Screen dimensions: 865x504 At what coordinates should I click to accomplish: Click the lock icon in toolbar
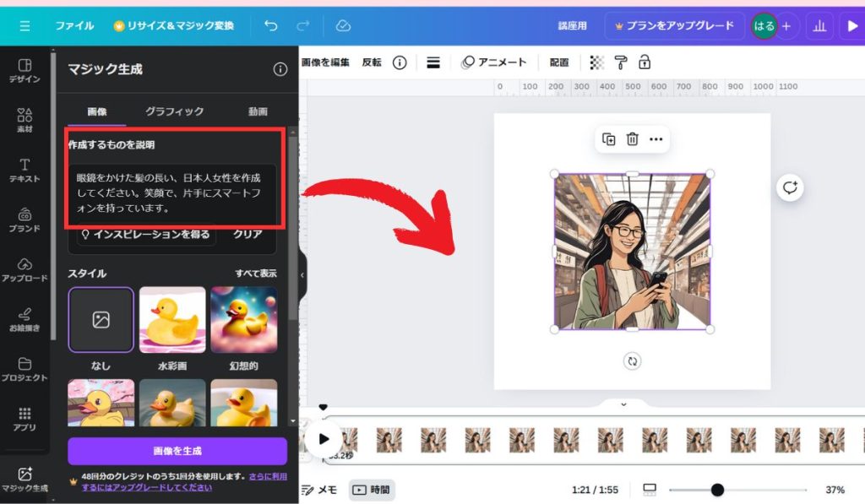(x=645, y=62)
